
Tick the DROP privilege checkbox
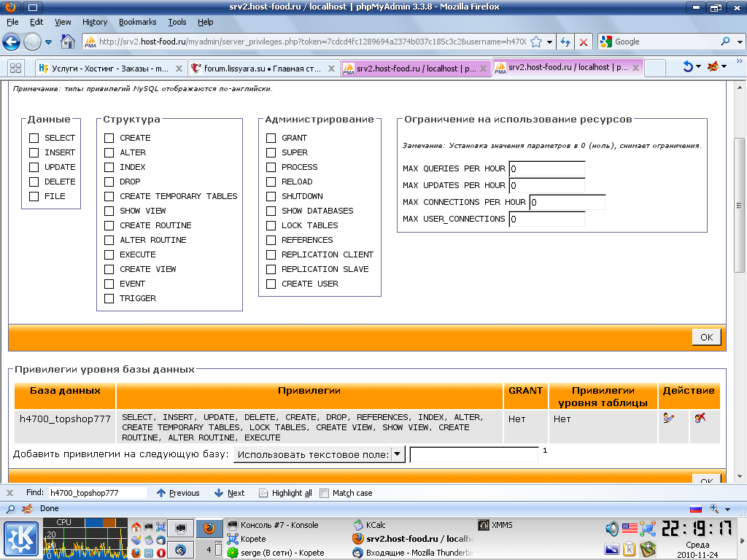click(109, 182)
